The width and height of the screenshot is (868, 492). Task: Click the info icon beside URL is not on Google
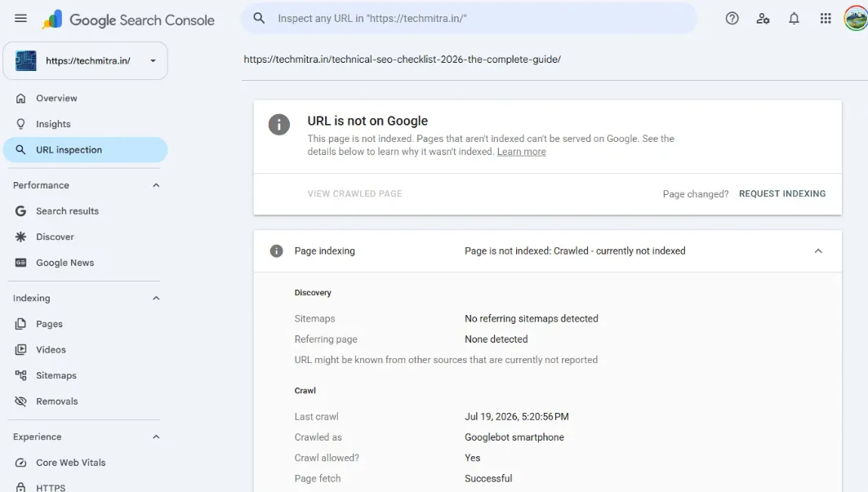[x=279, y=125]
